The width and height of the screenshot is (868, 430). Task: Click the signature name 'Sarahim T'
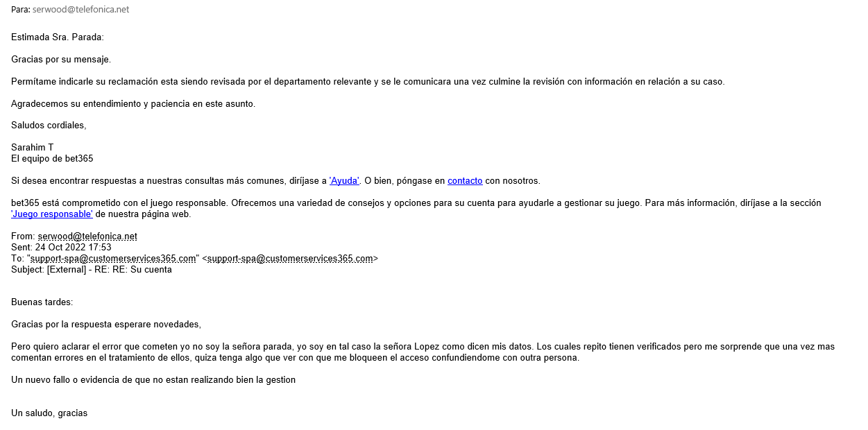32,148
